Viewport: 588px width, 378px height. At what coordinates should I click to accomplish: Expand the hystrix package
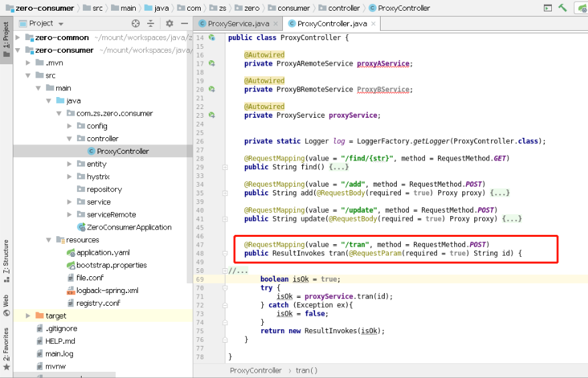(70, 177)
